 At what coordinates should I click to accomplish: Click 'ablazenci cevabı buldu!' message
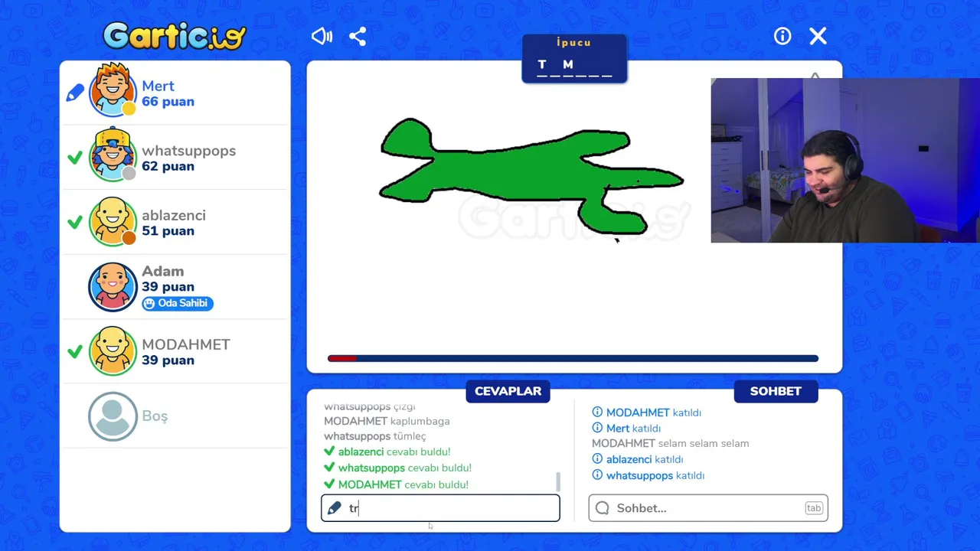tap(387, 452)
